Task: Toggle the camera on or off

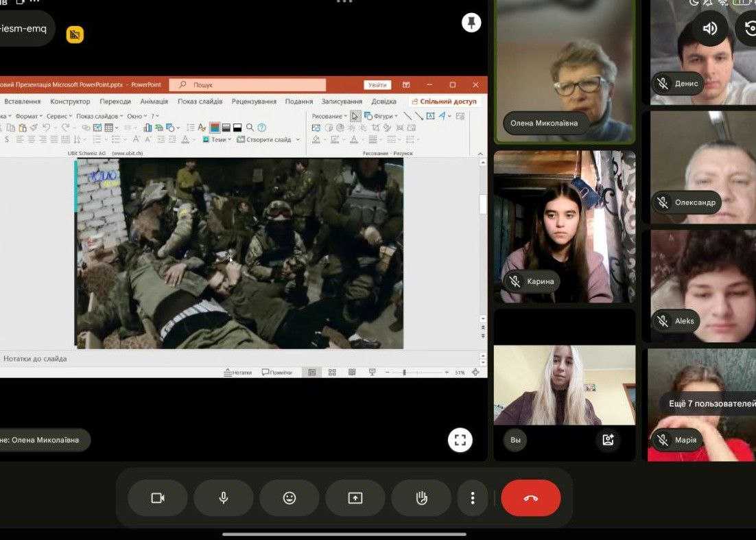Action: pyautogui.click(x=157, y=498)
